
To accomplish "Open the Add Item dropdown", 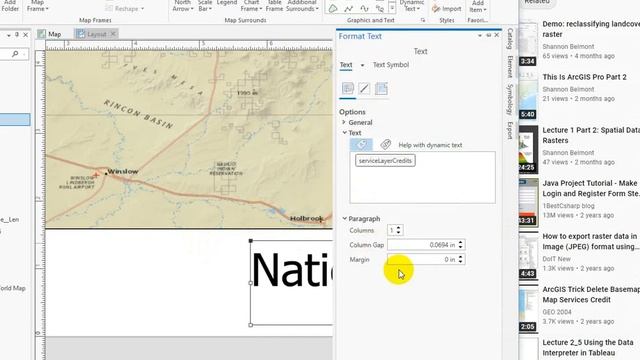I will pyautogui.click(x=478, y=7).
